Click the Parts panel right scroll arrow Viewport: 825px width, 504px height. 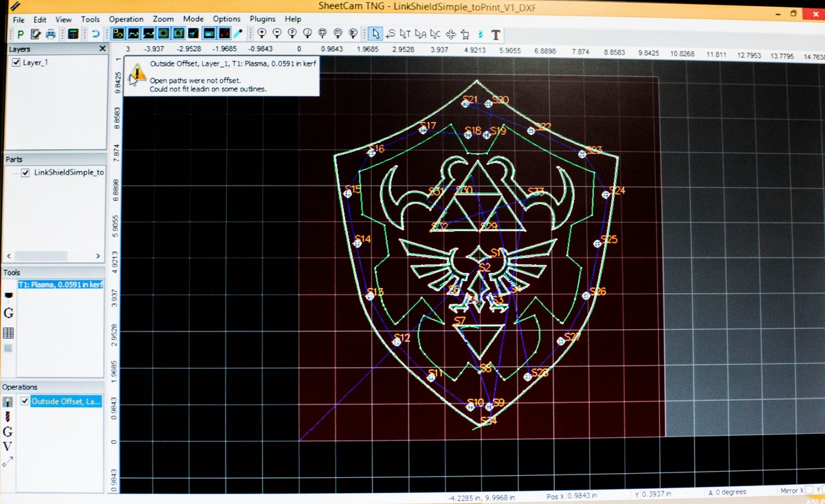(98, 256)
